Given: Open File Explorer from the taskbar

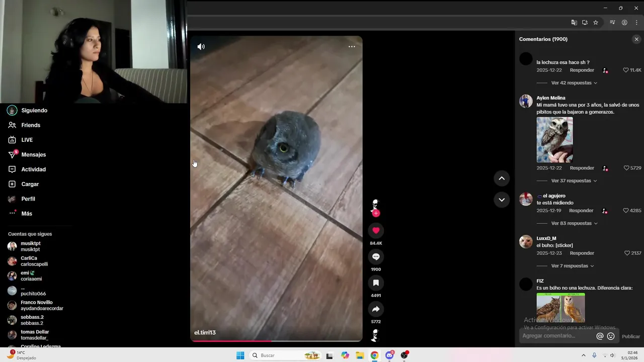Looking at the screenshot, I should click(x=360, y=355).
